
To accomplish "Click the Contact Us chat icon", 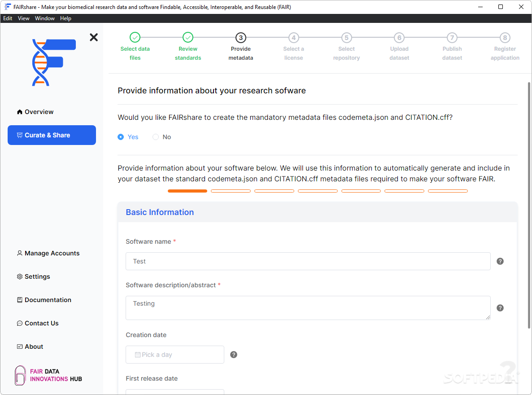I will coord(20,323).
